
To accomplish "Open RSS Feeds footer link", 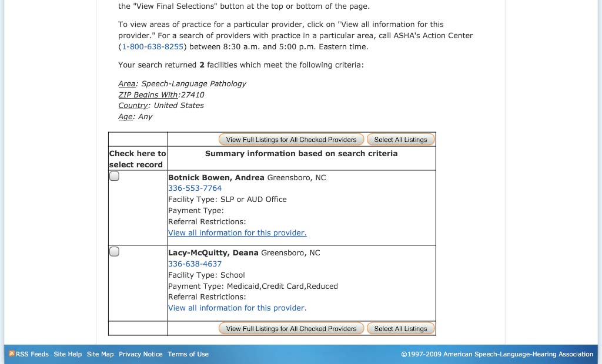I will pos(32,354).
